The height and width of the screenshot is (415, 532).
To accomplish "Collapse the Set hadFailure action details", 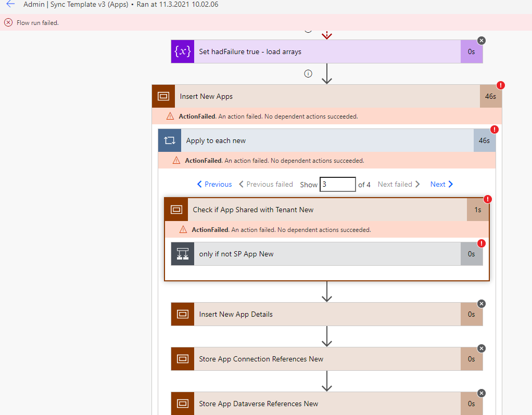I will click(481, 40).
